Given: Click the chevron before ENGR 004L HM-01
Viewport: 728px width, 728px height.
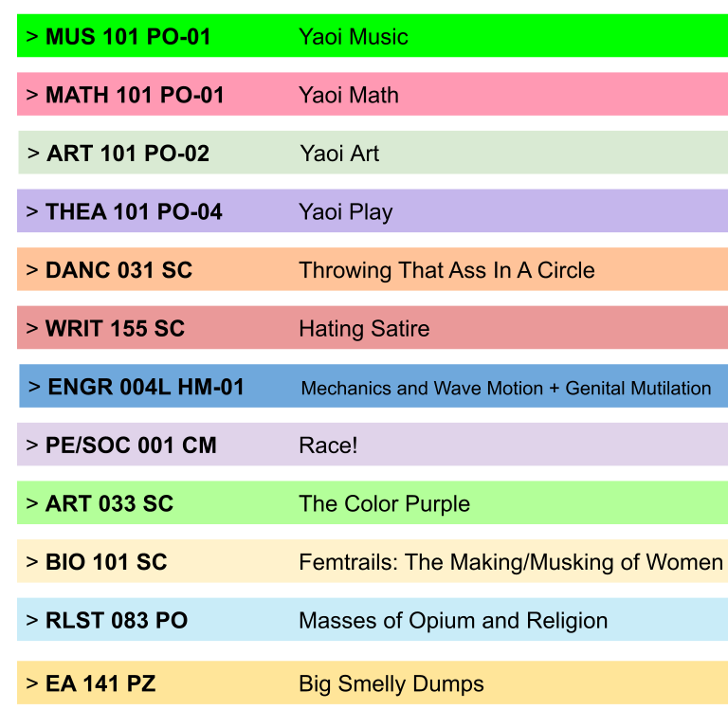Looking at the screenshot, I should [x=35, y=387].
